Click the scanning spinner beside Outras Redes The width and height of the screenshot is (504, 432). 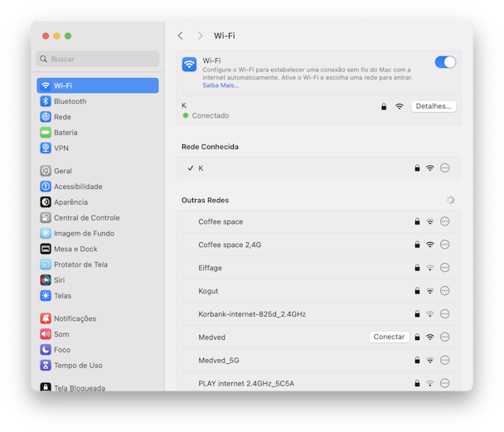tap(450, 200)
